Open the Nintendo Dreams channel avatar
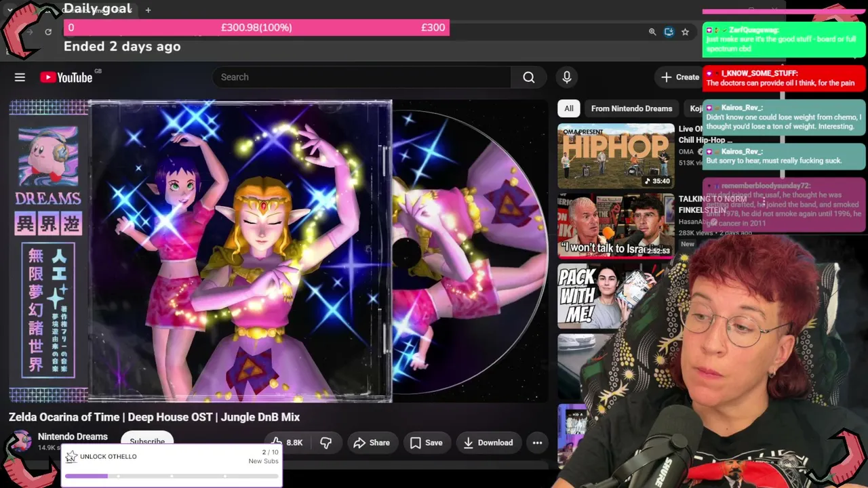 click(20, 442)
